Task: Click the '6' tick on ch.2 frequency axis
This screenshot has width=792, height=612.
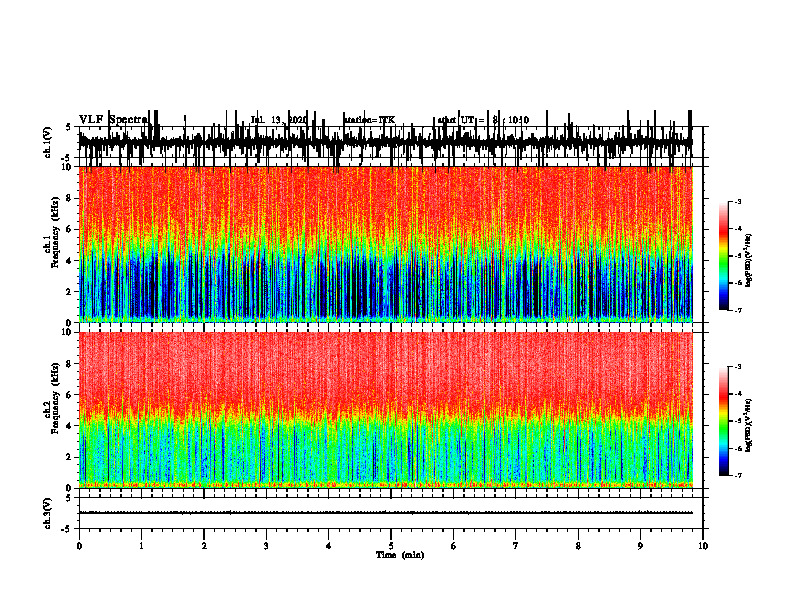Action: point(69,395)
